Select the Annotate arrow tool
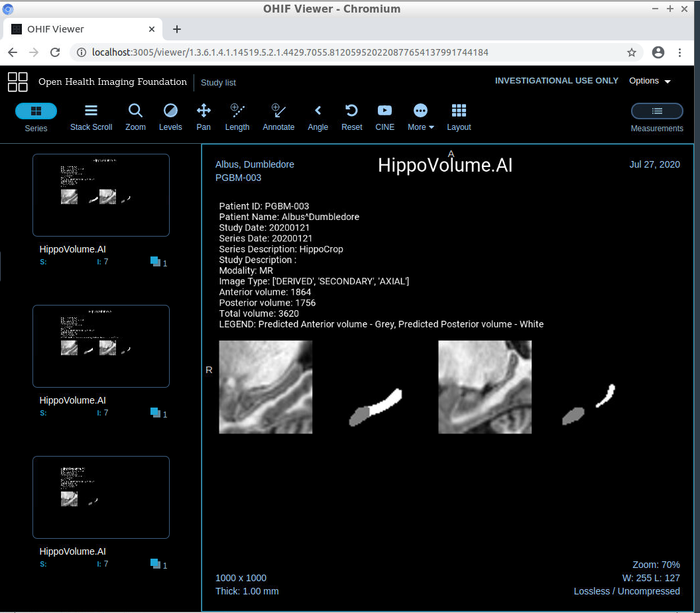Image resolution: width=700 pixels, height=613 pixels. coord(278,117)
